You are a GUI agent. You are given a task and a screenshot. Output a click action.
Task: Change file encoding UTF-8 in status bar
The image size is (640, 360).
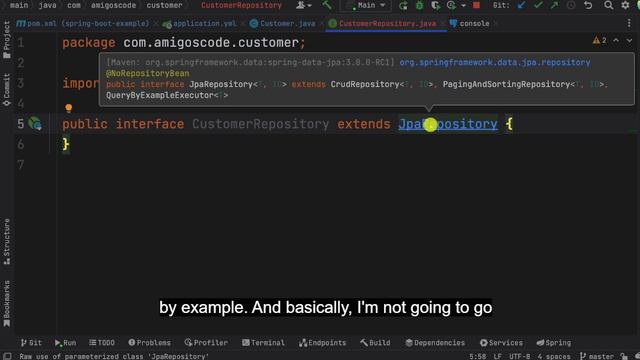pyautogui.click(x=519, y=356)
